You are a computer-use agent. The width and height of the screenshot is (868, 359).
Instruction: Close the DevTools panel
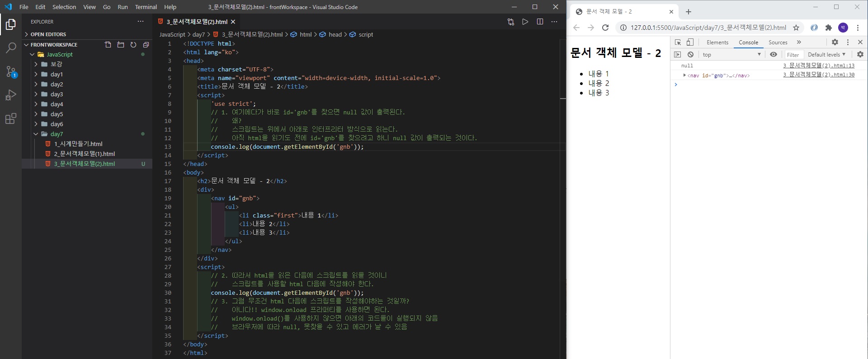click(860, 42)
